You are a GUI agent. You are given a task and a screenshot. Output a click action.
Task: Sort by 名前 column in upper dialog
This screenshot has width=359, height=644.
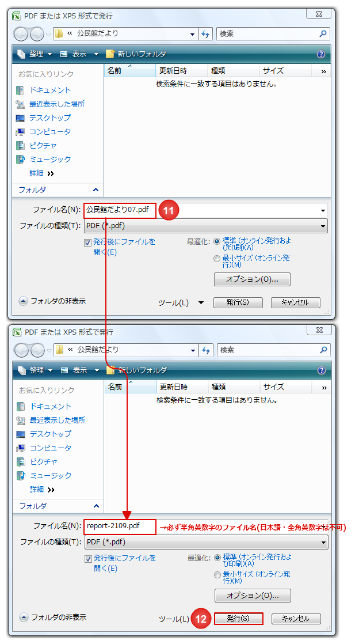tap(129, 71)
